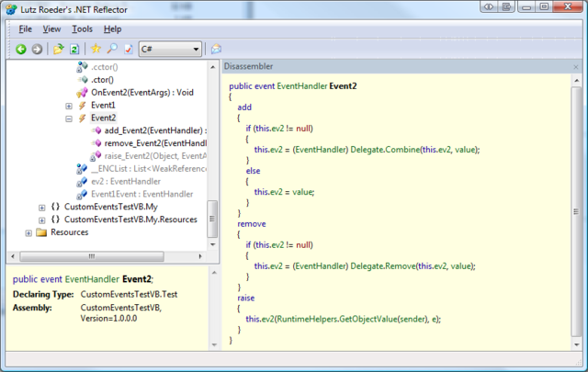This screenshot has width=588, height=372.
Task: Click tree panel horizontal scroll right arrow
Action: pyautogui.click(x=200, y=256)
